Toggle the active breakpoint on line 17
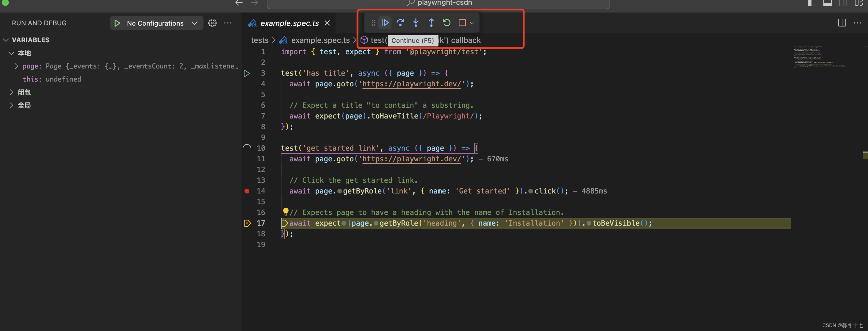The width and height of the screenshot is (868, 331). [247, 223]
